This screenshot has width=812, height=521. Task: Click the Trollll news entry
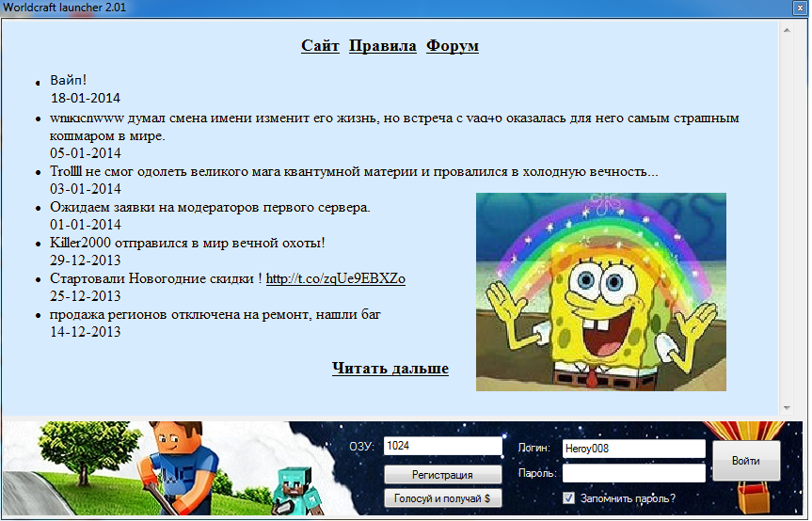click(x=354, y=171)
